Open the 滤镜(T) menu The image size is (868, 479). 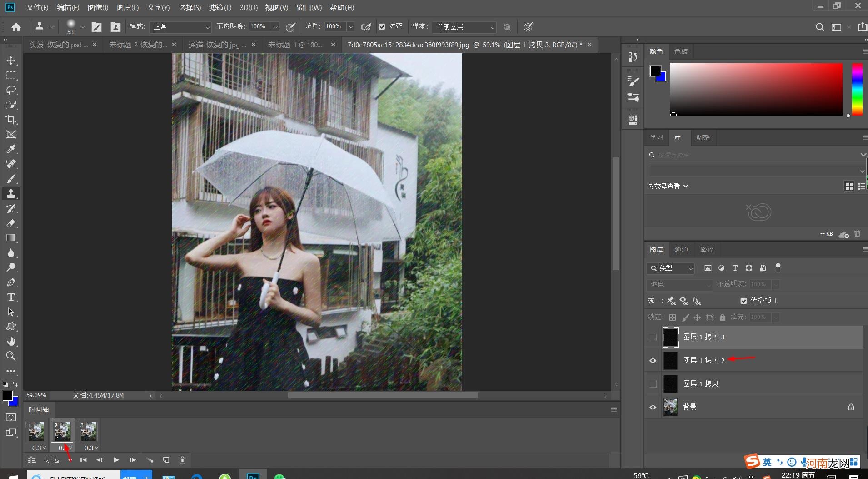pyautogui.click(x=220, y=7)
